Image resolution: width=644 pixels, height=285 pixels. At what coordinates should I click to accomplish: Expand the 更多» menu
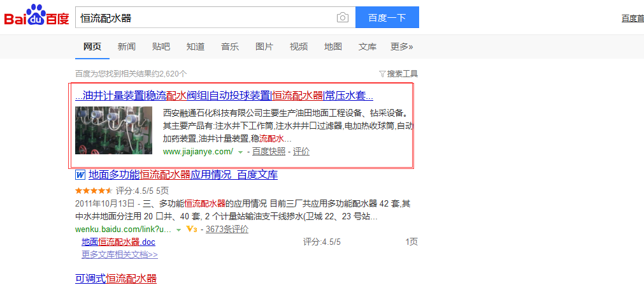coord(401,47)
